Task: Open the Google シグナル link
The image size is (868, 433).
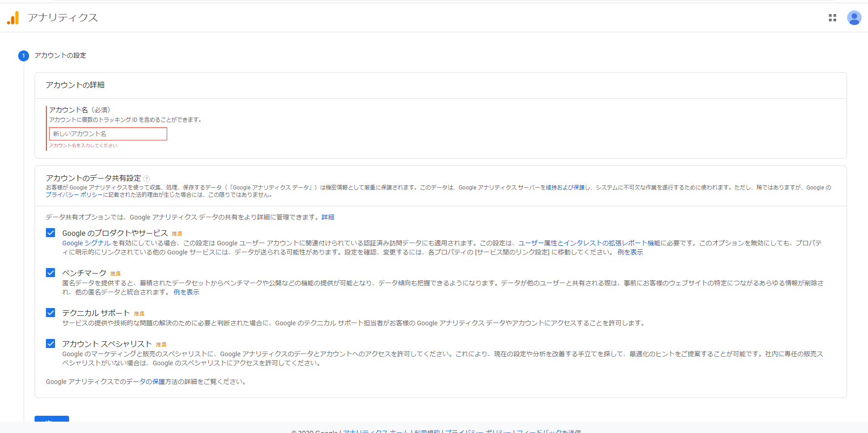Action: pyautogui.click(x=86, y=243)
